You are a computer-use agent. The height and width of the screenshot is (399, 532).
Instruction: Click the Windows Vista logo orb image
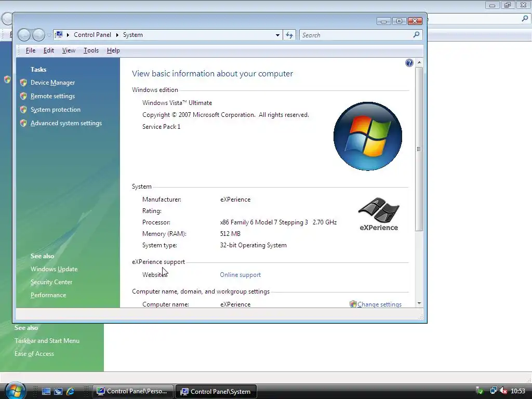coord(368,136)
